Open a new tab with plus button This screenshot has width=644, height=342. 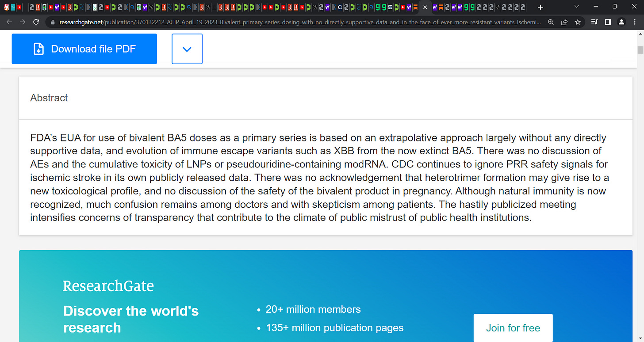[540, 7]
